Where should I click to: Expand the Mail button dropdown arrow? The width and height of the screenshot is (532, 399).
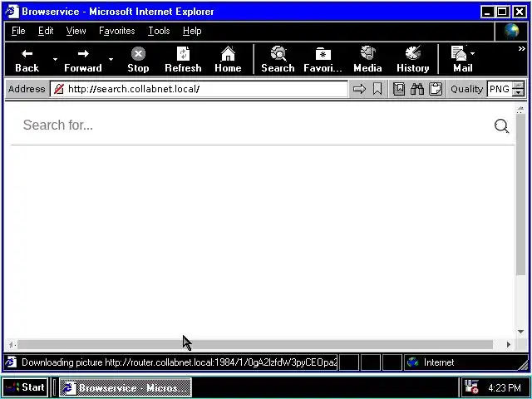coord(473,53)
